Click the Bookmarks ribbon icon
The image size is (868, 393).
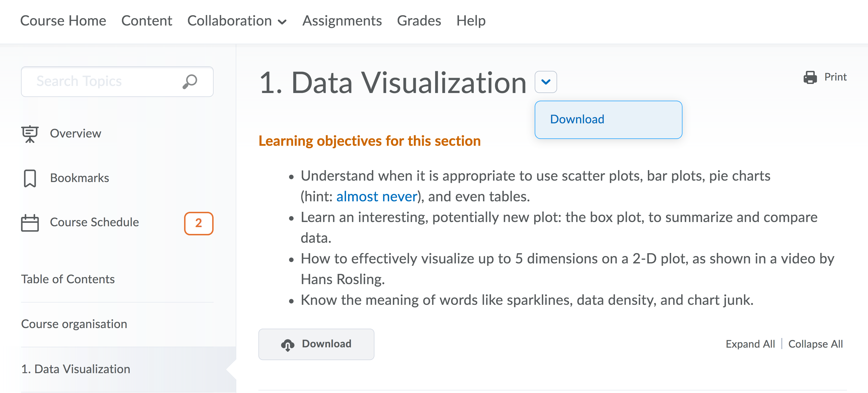(30, 178)
